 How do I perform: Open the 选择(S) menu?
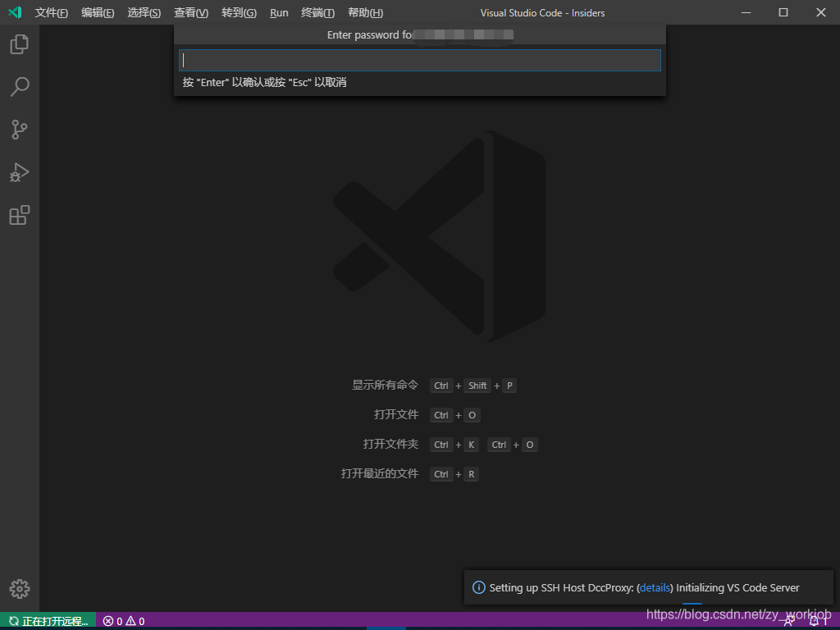[144, 13]
